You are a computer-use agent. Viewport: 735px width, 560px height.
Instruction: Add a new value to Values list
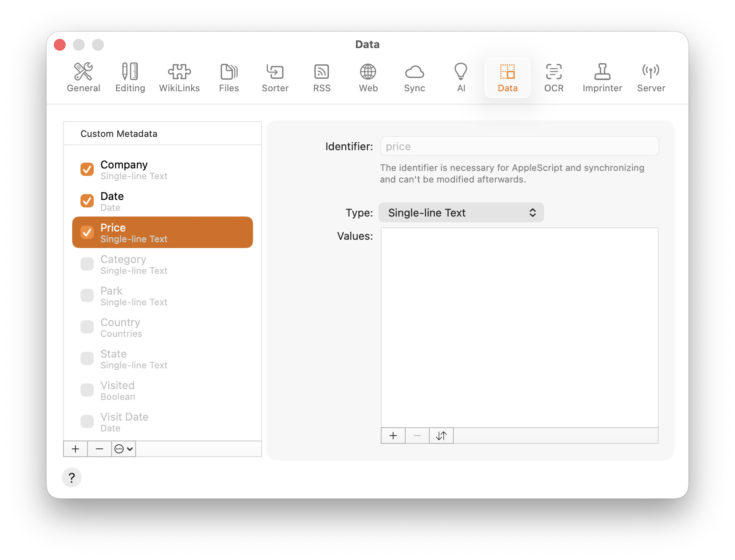point(393,436)
